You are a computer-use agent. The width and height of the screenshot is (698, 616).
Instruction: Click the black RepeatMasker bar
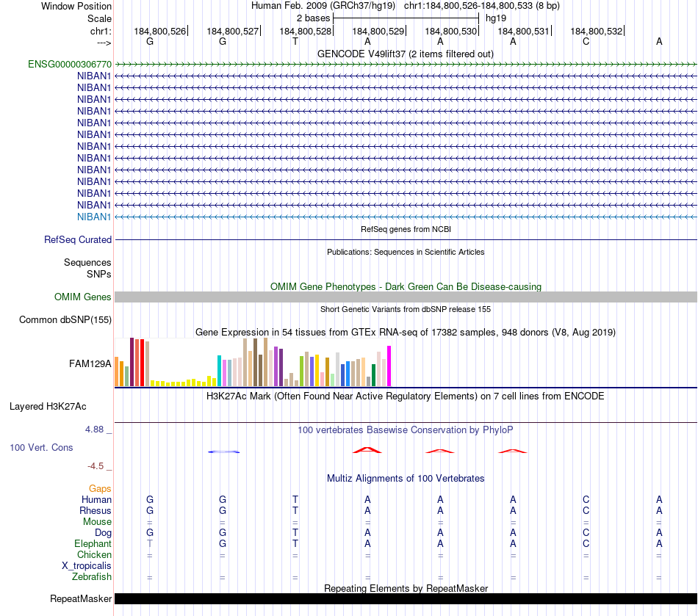406,598
